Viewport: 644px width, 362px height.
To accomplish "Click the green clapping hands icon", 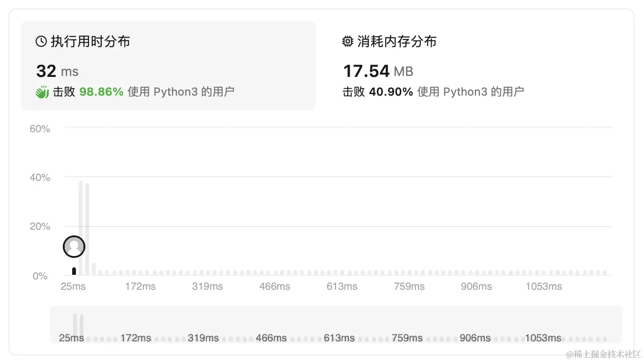I will click(42, 92).
